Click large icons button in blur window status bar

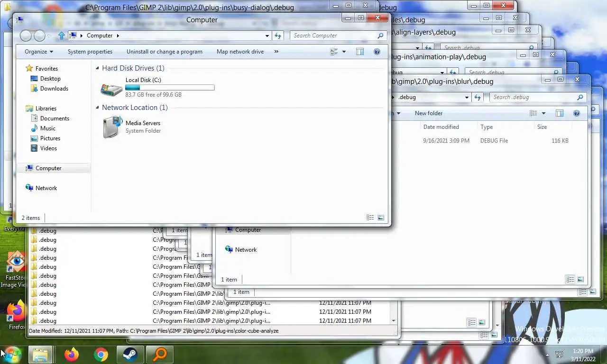[580, 279]
